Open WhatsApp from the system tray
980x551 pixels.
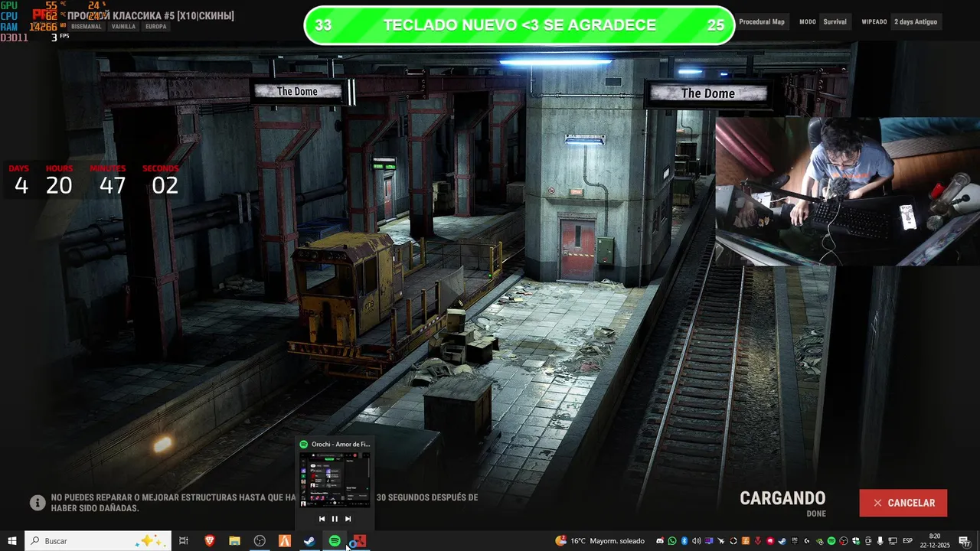tap(672, 541)
